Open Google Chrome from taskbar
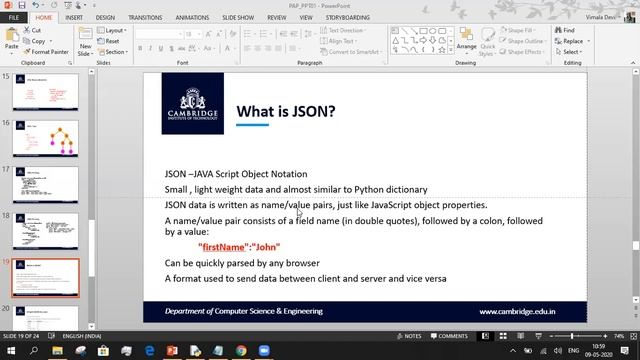The height and width of the screenshot is (360, 640). [241, 351]
